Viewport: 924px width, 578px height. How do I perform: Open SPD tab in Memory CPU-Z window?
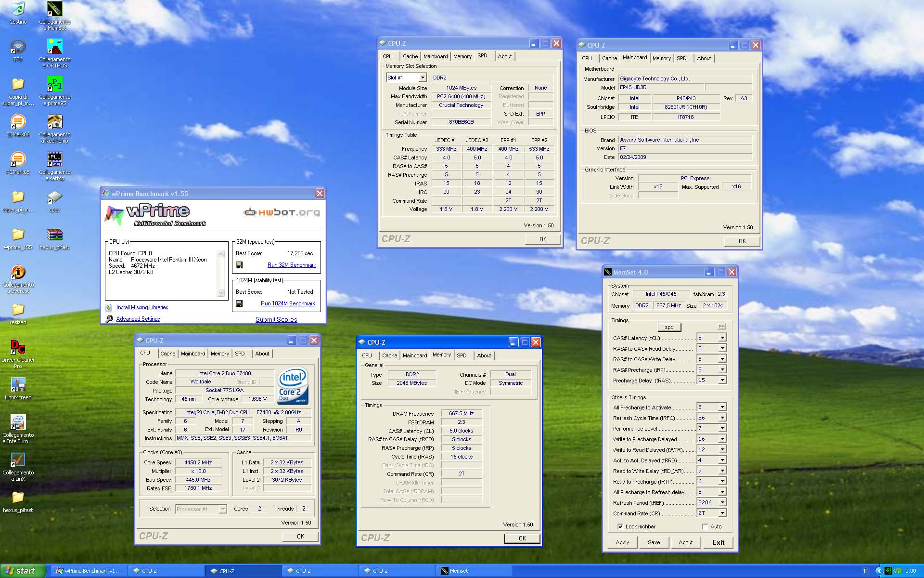point(462,355)
